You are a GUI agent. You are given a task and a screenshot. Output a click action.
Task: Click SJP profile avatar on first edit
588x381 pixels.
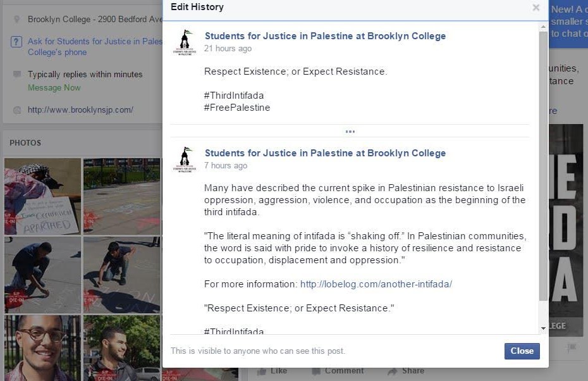(185, 42)
